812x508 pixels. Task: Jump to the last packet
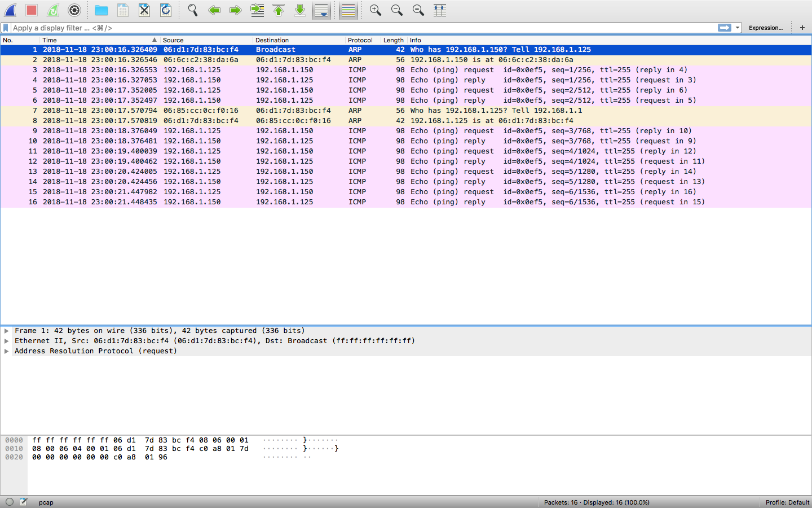pos(299,10)
